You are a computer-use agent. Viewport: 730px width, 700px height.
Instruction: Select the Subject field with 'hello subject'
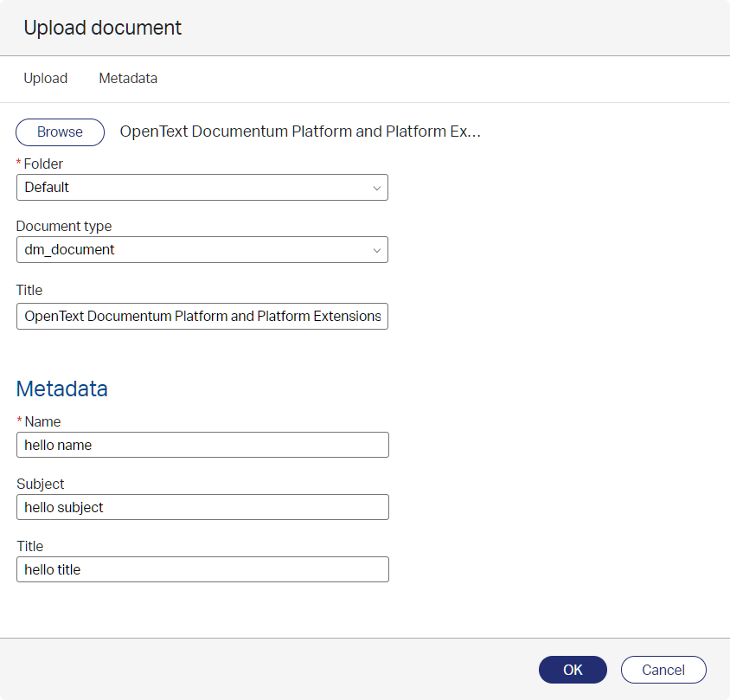coord(202,507)
